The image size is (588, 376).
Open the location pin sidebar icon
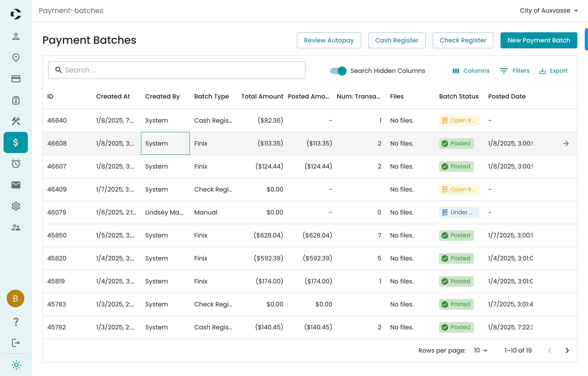coord(16,58)
